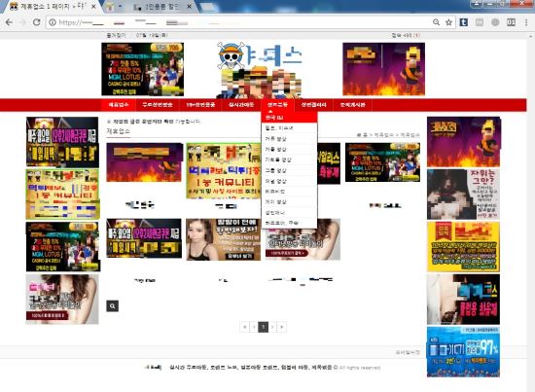Choose the last entry in the open dropdown list

coord(289,223)
